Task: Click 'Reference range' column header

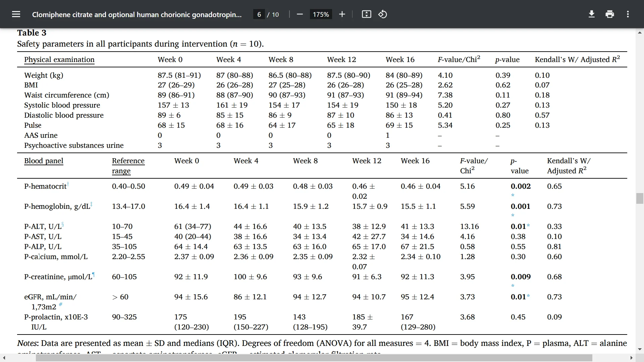Action: pyautogui.click(x=128, y=166)
